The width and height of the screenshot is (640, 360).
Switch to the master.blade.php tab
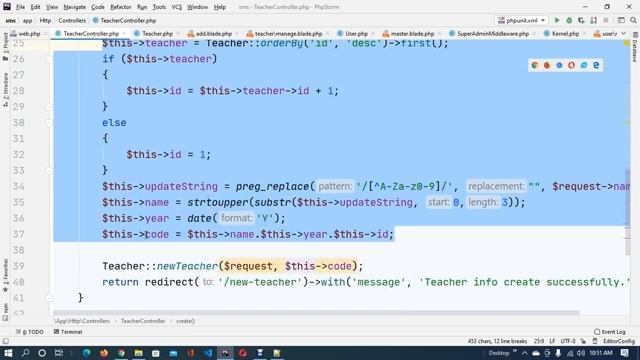point(412,33)
